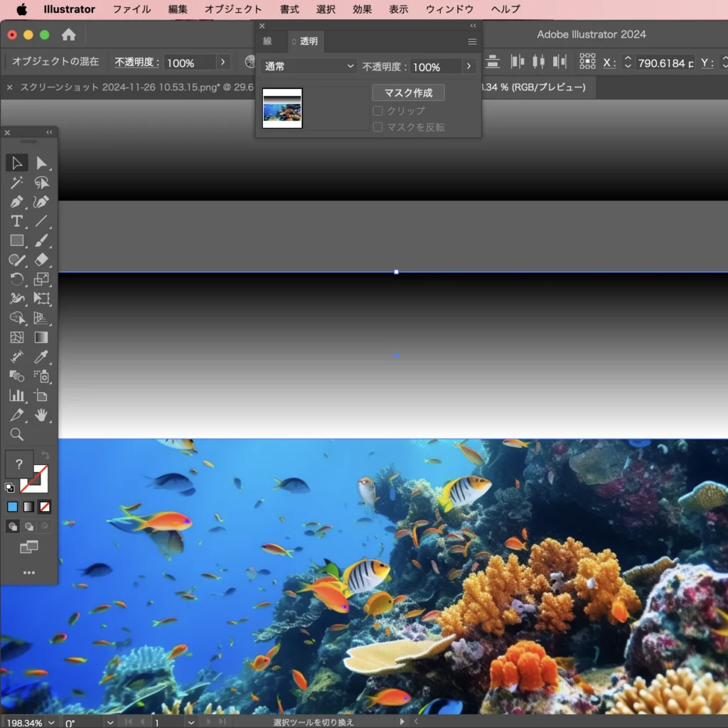Select the Hand tool

[x=41, y=415]
